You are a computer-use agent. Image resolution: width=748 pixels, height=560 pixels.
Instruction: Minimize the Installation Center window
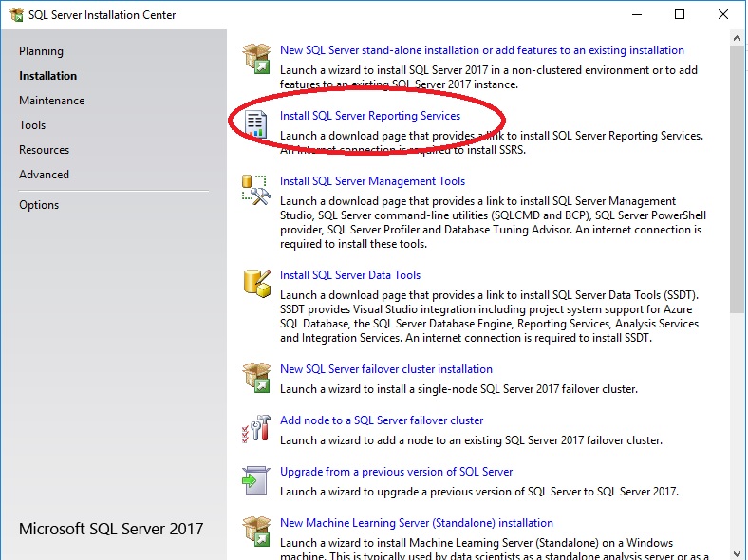(637, 15)
